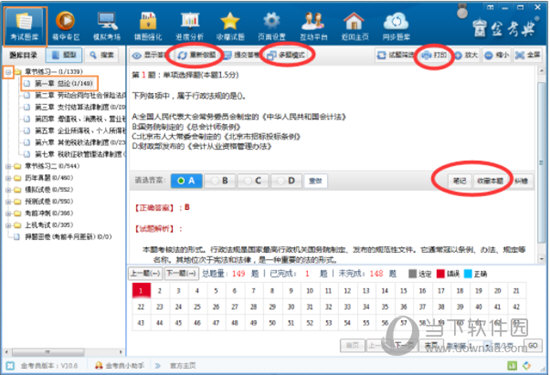Switch to the 题型 tab

(x=64, y=55)
